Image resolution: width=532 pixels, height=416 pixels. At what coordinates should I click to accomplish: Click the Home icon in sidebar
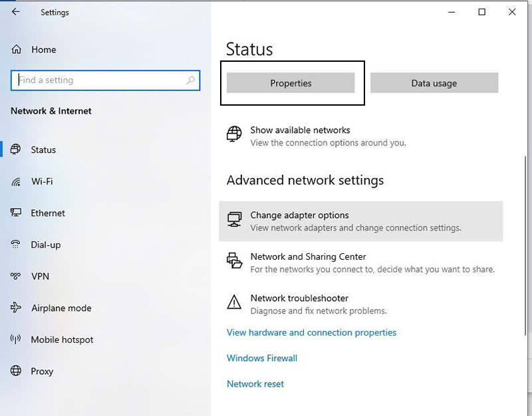(17, 50)
